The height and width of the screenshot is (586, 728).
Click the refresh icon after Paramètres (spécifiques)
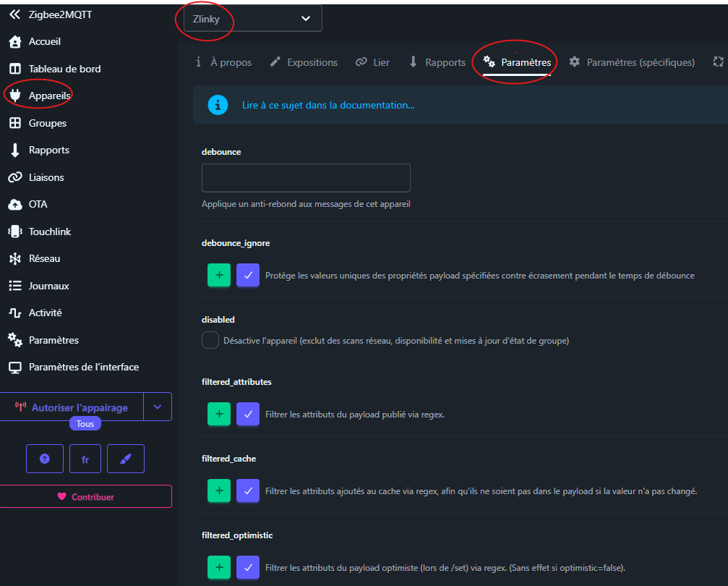point(718,62)
